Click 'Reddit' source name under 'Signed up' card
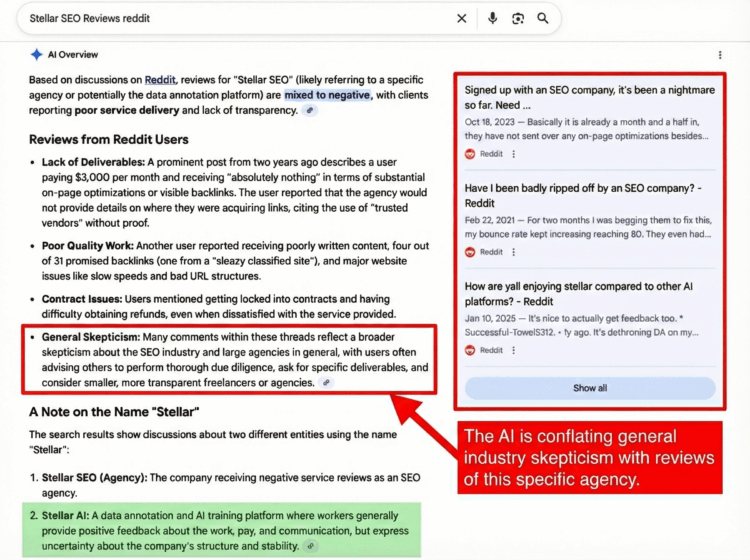Viewport: 750px width, 560px height. (x=491, y=154)
